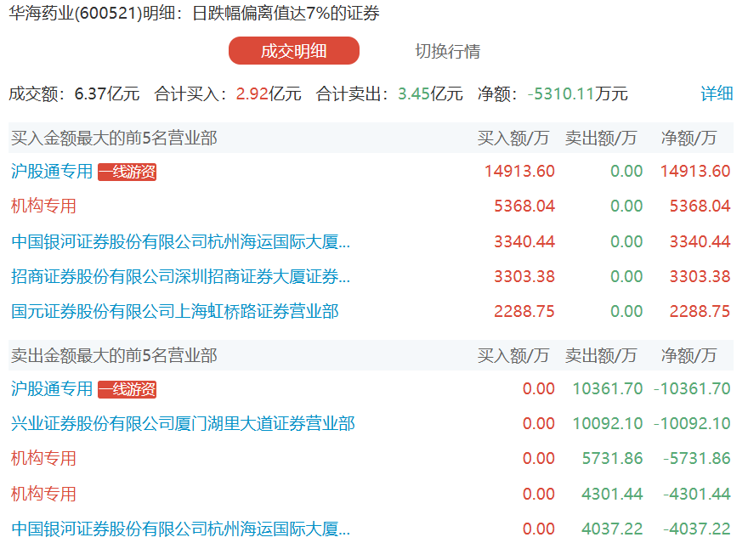748x560 pixels.
Task: Select the 10092.10 sell amount cell
Action: [x=607, y=423]
